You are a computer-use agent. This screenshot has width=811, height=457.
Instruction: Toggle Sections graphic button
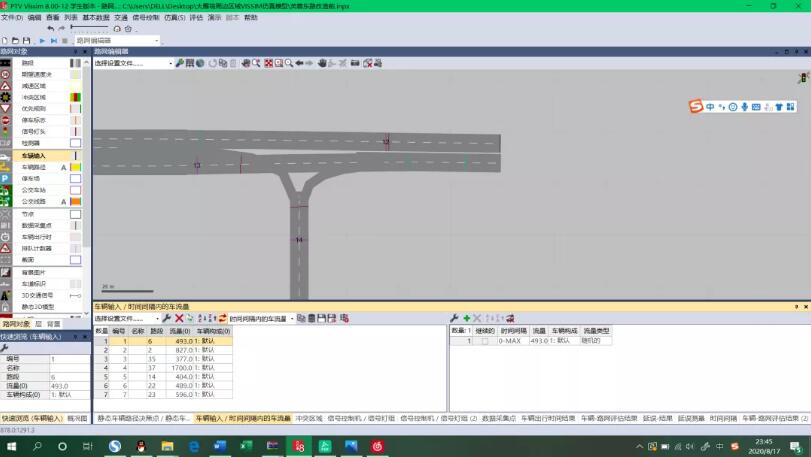pyautogui.click(x=76, y=260)
